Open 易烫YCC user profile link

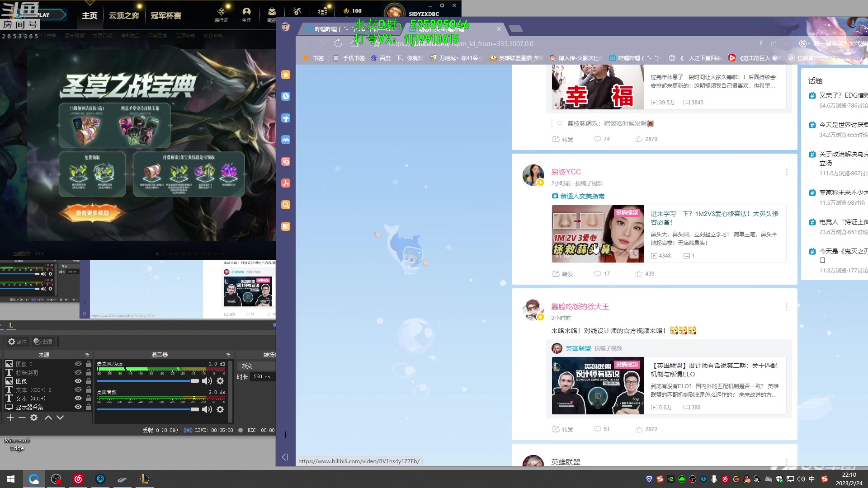click(x=566, y=172)
